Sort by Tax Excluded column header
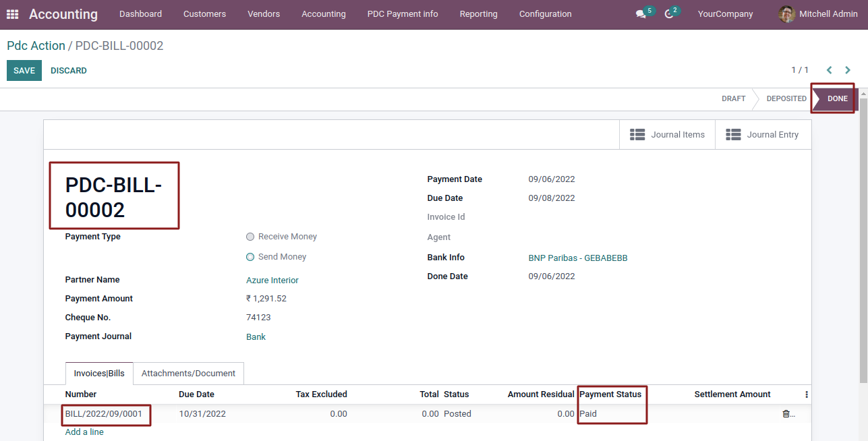The width and height of the screenshot is (868, 441). tap(321, 394)
